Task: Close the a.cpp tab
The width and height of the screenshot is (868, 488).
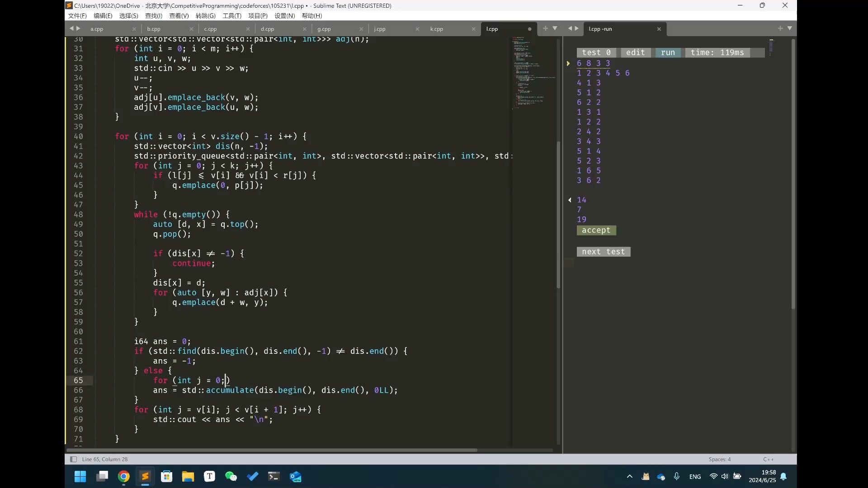Action: coord(134,29)
